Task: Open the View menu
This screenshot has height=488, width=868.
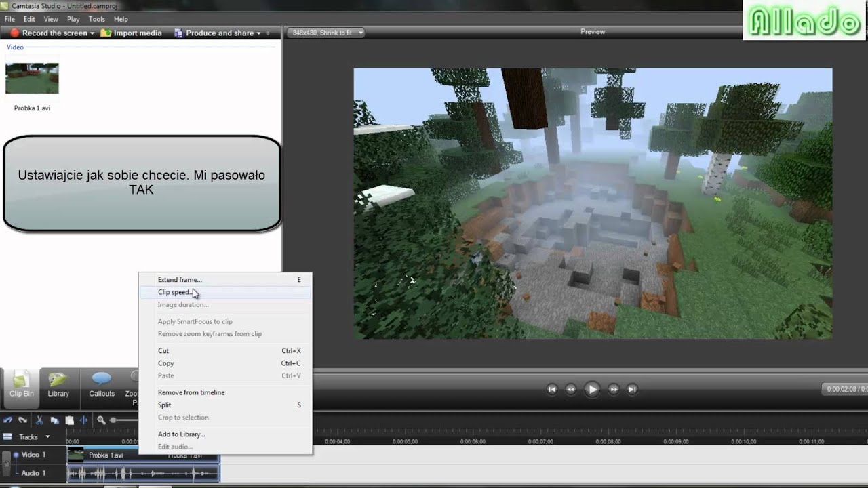Action: tap(51, 19)
